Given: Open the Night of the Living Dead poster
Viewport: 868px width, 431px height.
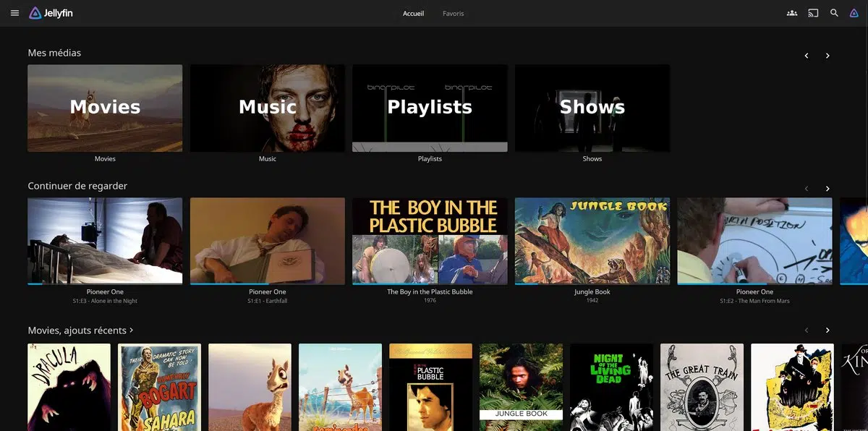Looking at the screenshot, I should pos(611,387).
